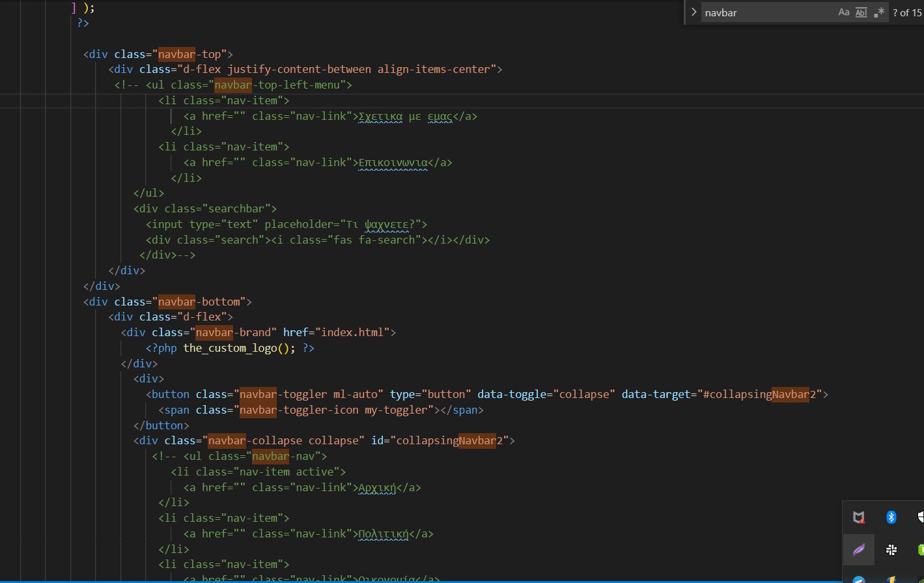Click the closing "</ul>" tag
Screen dimensions: 924x583
149,193
